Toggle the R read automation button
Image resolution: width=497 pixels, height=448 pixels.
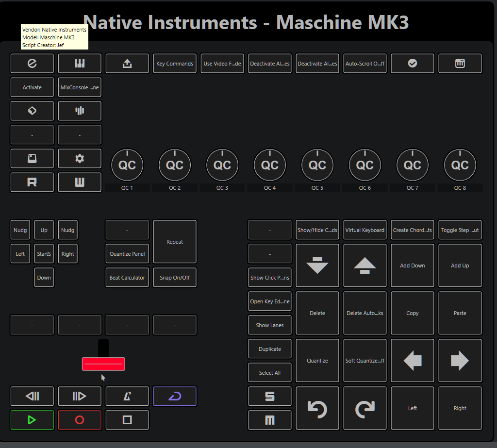pos(32,182)
